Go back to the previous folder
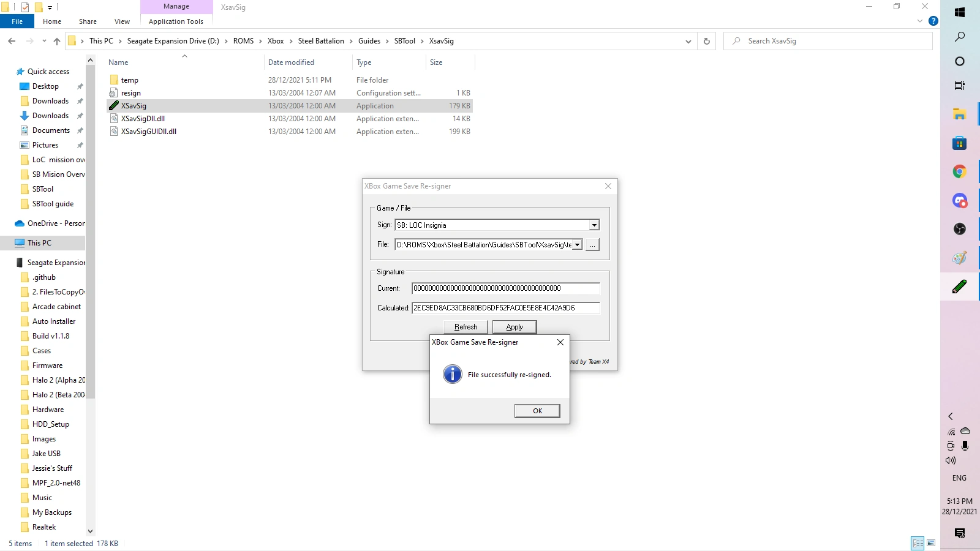The image size is (980, 551). 12,41
